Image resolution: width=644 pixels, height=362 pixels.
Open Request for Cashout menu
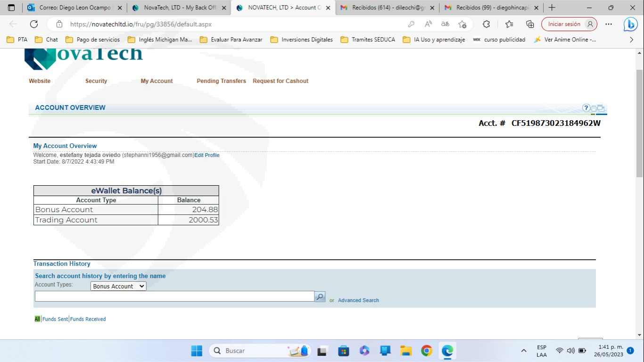pyautogui.click(x=281, y=81)
